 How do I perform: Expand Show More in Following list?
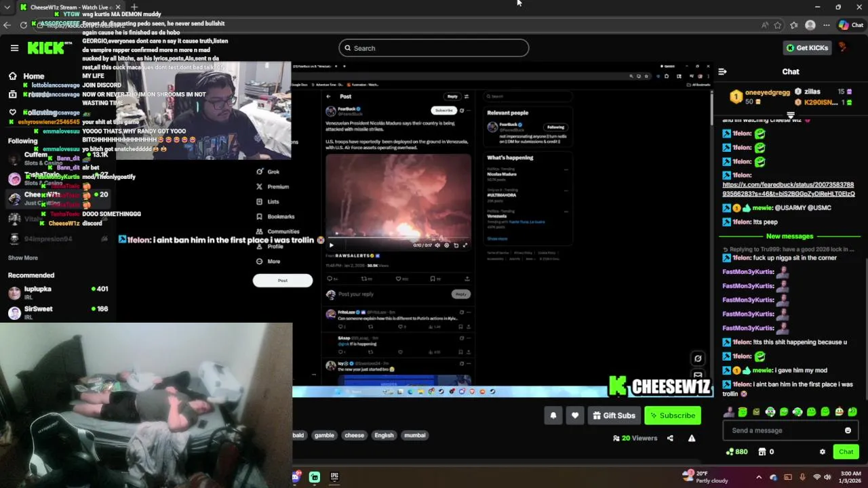coord(23,258)
